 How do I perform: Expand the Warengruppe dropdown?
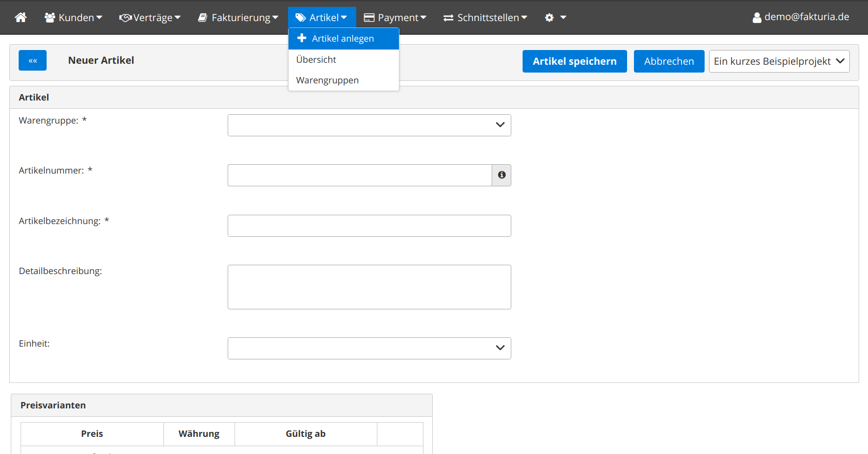click(369, 125)
